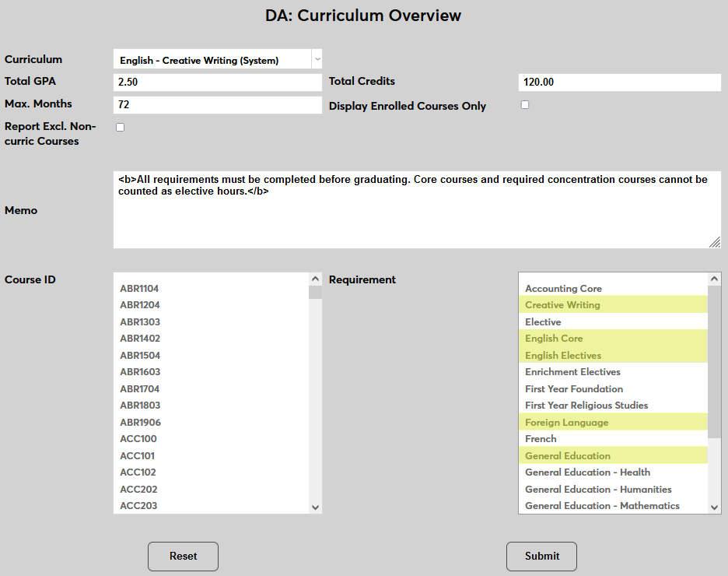Check Report Excl. Non-curric Courses box

[x=120, y=127]
